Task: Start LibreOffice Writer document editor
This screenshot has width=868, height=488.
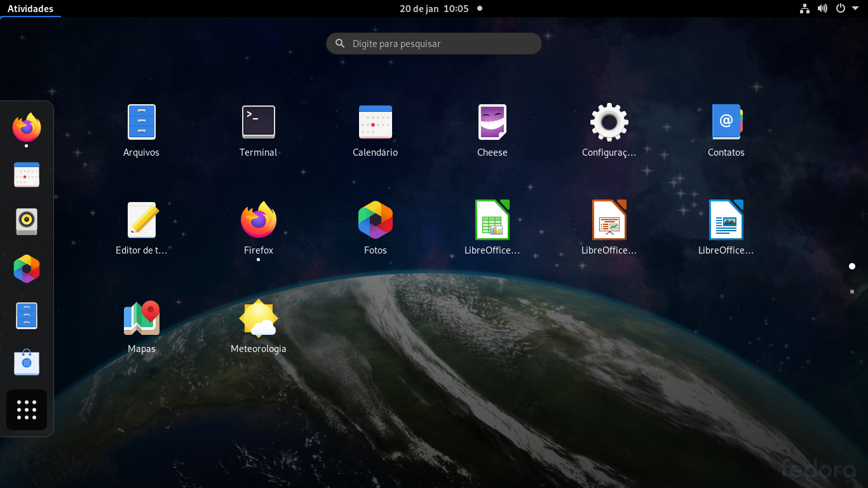Action: pyautogui.click(x=726, y=220)
